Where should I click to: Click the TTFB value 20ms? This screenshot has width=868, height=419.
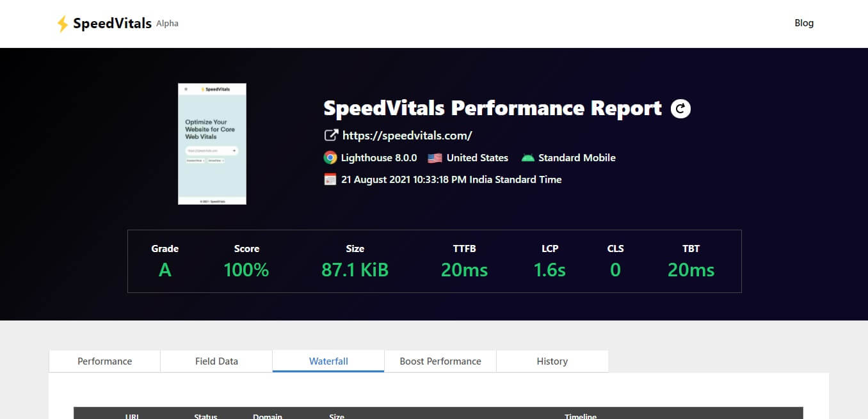pyautogui.click(x=464, y=270)
